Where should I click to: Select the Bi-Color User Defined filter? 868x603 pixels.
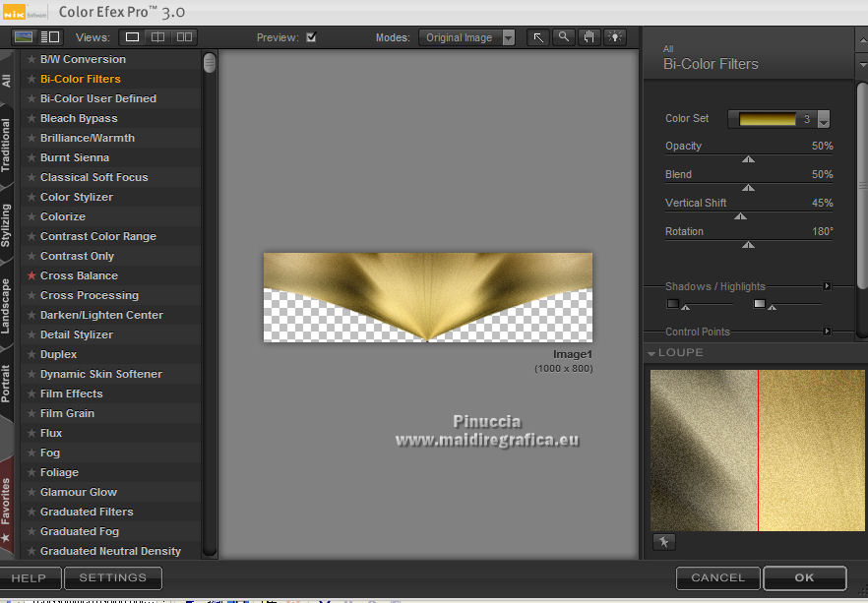pyautogui.click(x=98, y=98)
